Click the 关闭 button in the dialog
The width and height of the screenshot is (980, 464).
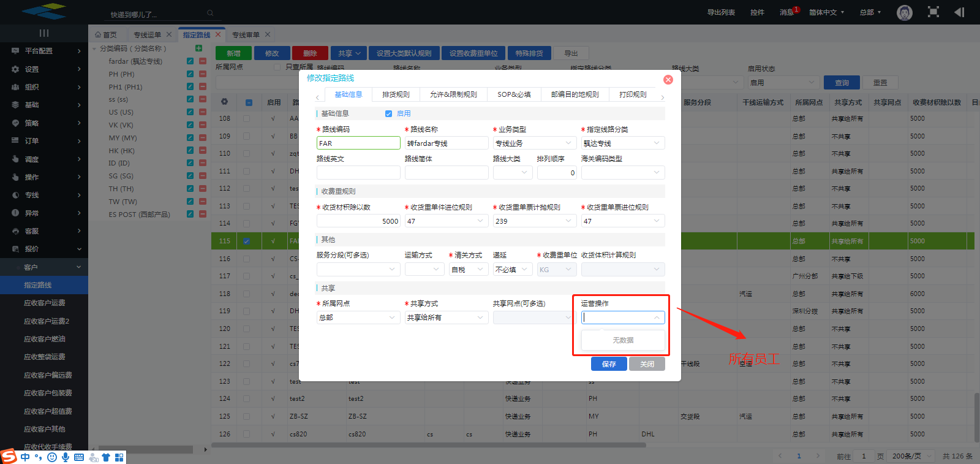(647, 364)
